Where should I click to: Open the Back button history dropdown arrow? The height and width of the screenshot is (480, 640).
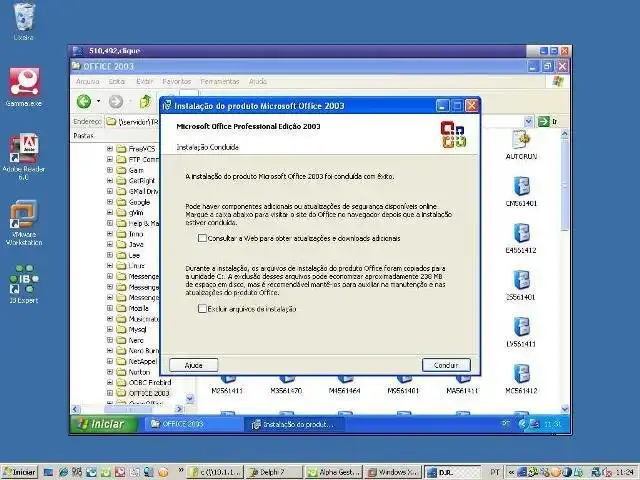click(98, 101)
